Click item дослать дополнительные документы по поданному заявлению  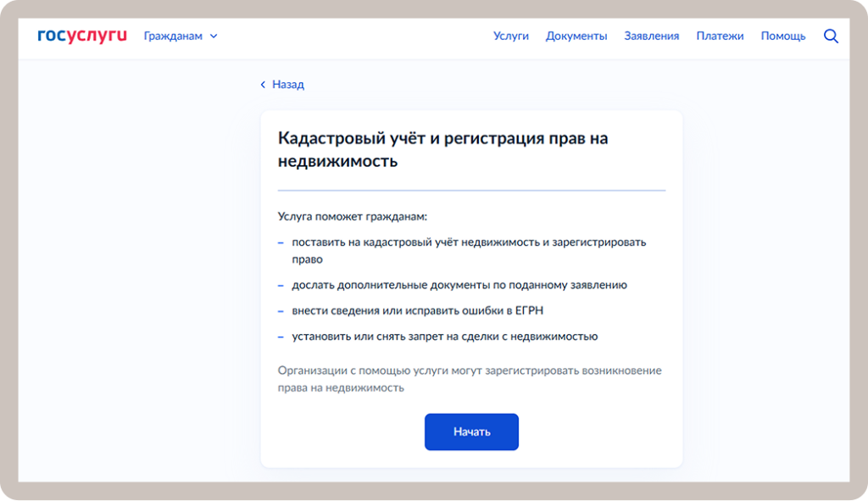click(459, 285)
